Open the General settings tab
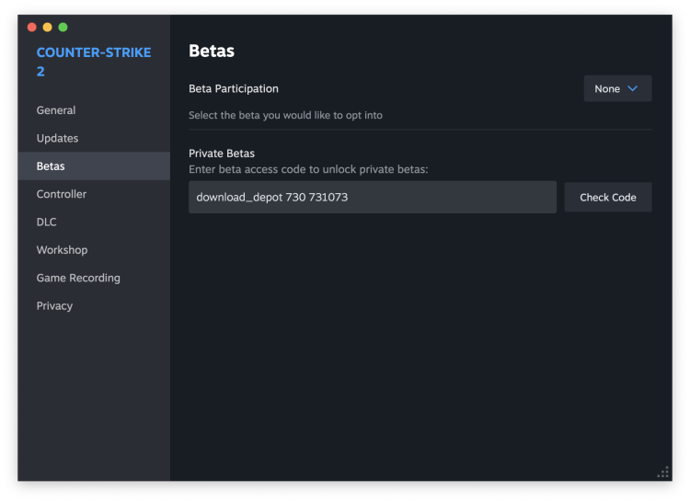The width and height of the screenshot is (690, 502). [56, 110]
